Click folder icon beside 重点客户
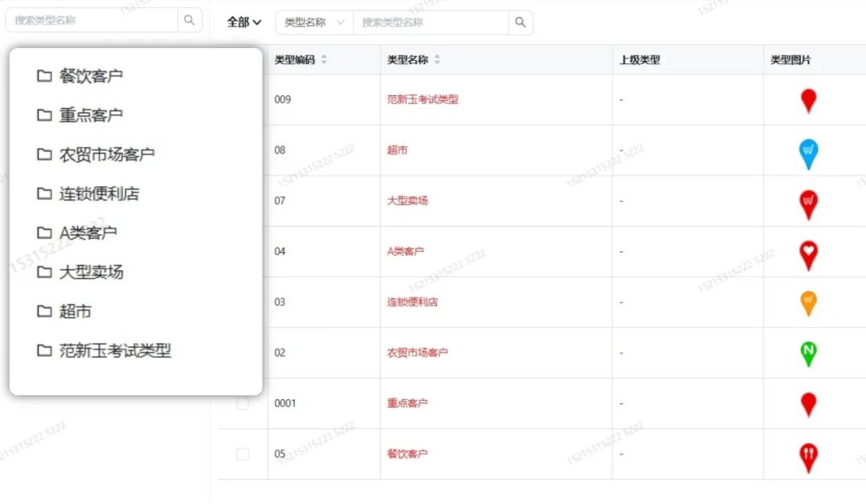This screenshot has width=866, height=504. 44,115
